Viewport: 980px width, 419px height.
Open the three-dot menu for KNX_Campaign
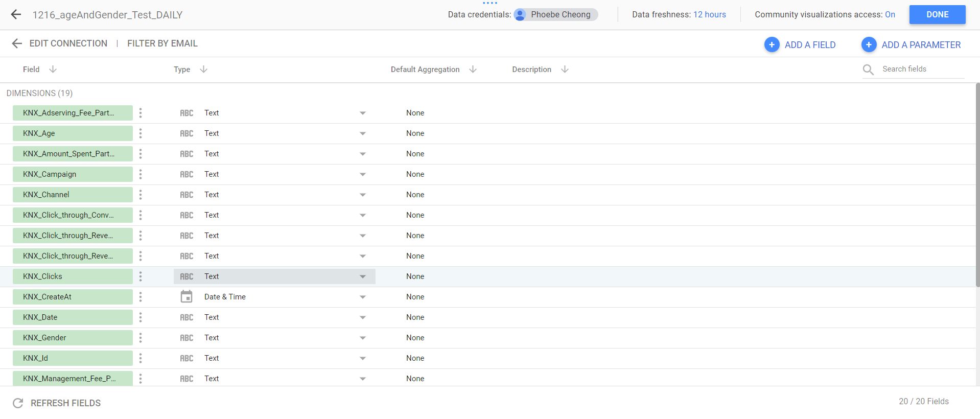coord(141,174)
